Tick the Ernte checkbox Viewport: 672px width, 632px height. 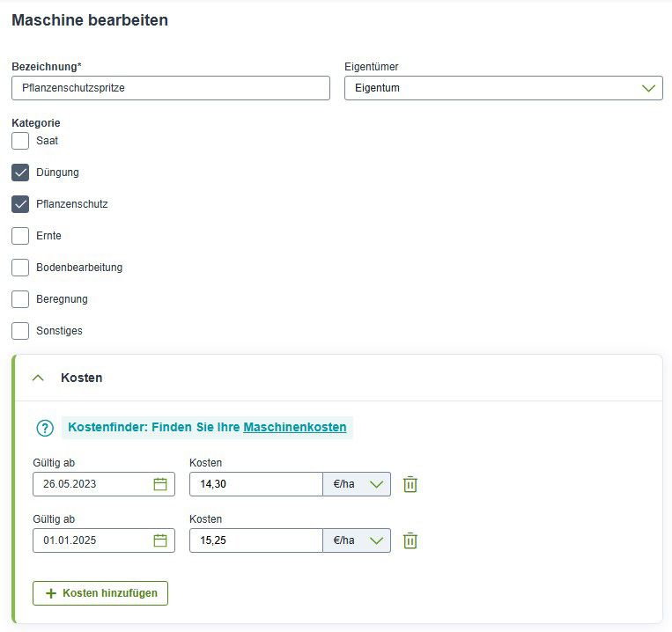(20, 236)
